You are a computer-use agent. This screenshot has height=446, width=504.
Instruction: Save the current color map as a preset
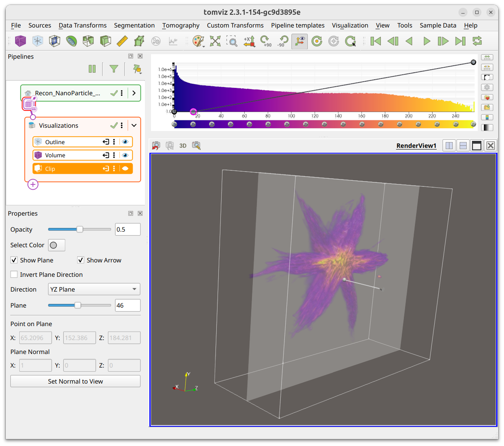(x=487, y=107)
